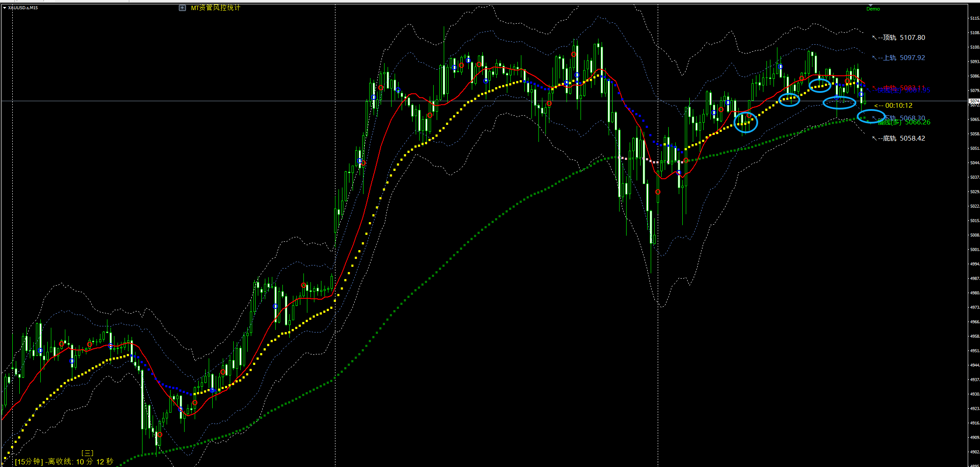This screenshot has width=980, height=467.
Task: Expand the MT资管风控统计 panel with the plus box
Action: (182, 8)
